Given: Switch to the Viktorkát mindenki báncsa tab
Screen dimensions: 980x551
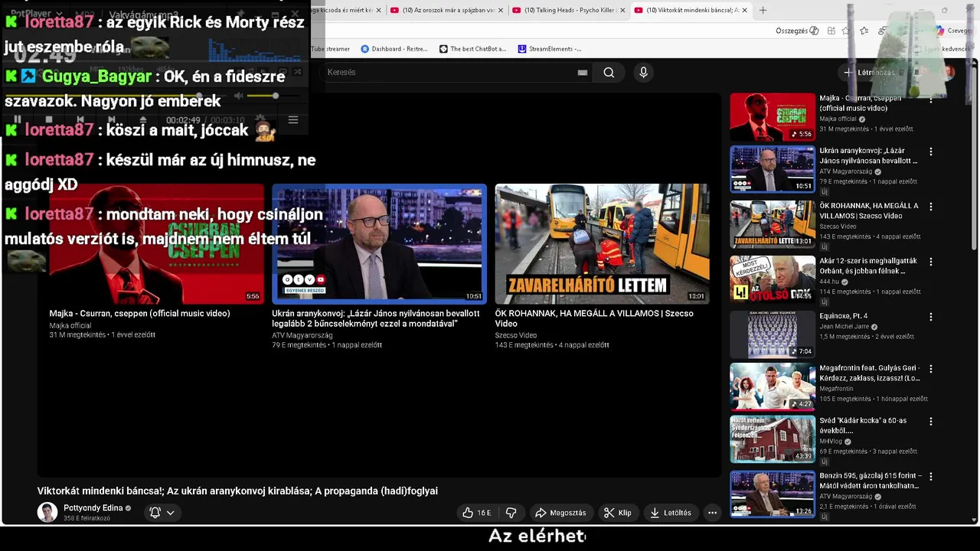Looking at the screenshot, I should click(691, 10).
